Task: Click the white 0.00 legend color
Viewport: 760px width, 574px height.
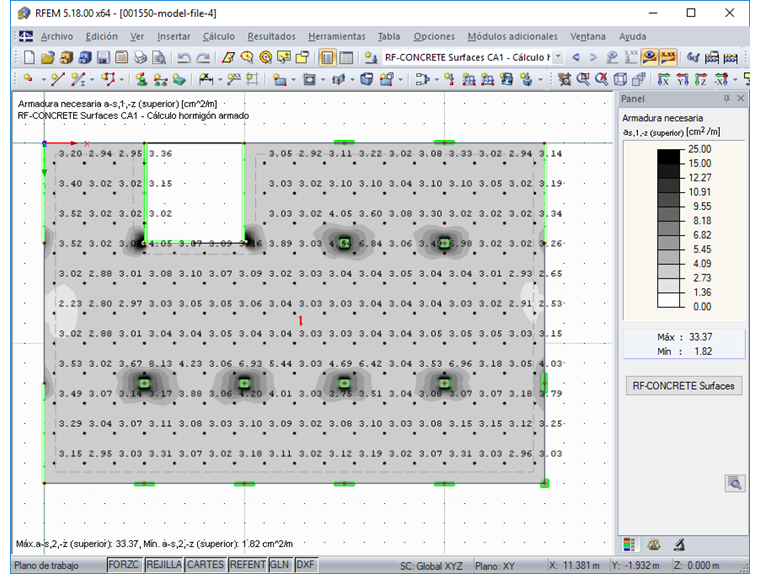Action: (x=669, y=300)
